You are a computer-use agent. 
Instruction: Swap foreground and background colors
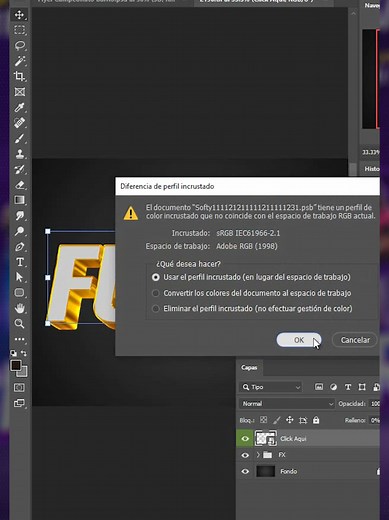pyautogui.click(x=24, y=353)
